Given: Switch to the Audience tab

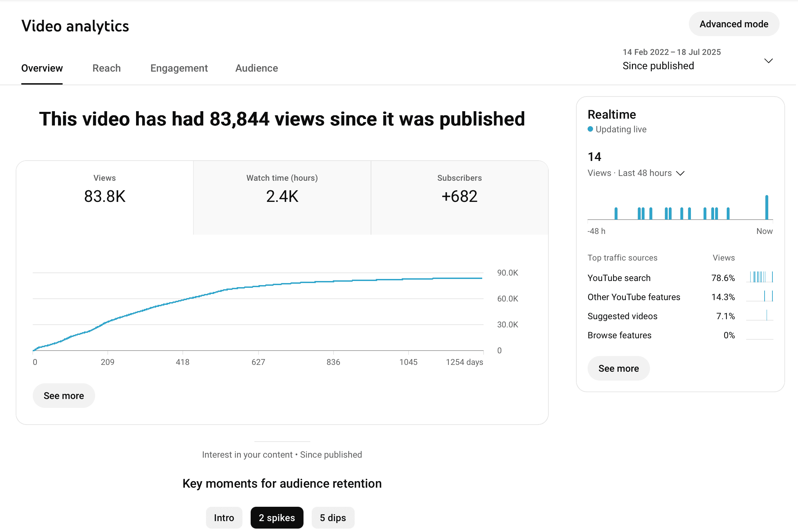Looking at the screenshot, I should click(x=256, y=68).
